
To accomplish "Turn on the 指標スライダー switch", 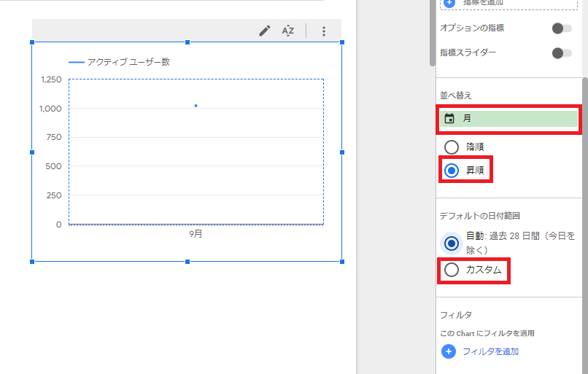I will tap(561, 53).
